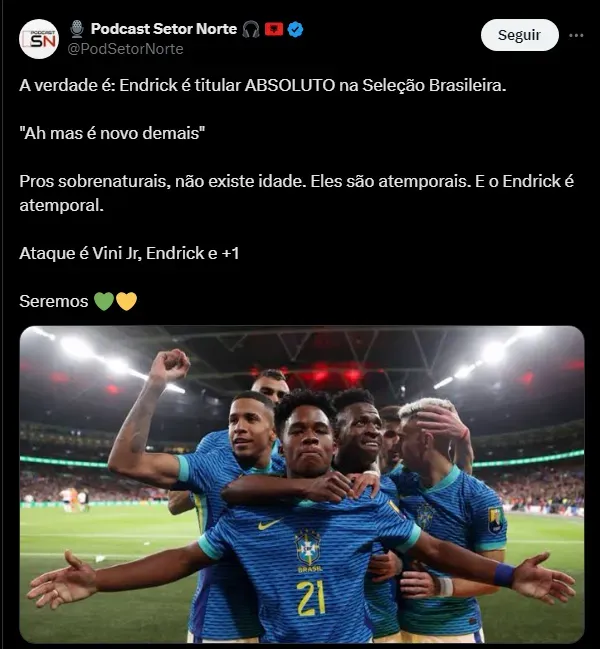Open the three-dot more options menu
The width and height of the screenshot is (600, 649).
(576, 36)
